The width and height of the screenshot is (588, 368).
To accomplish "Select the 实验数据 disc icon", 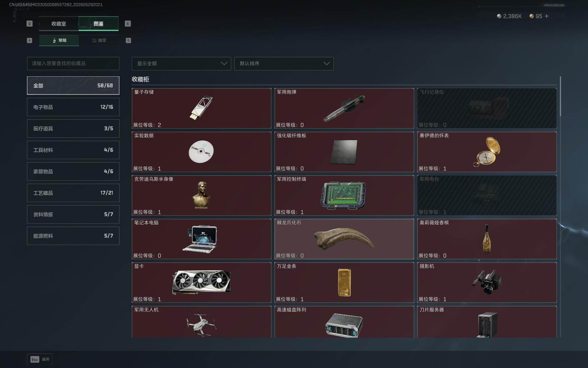I will pyautogui.click(x=201, y=151).
